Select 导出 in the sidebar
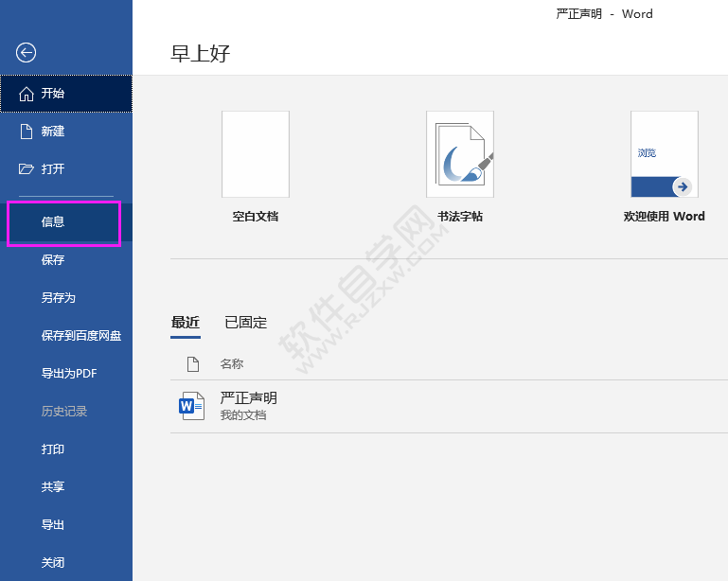The width and height of the screenshot is (728, 581). coord(66,525)
